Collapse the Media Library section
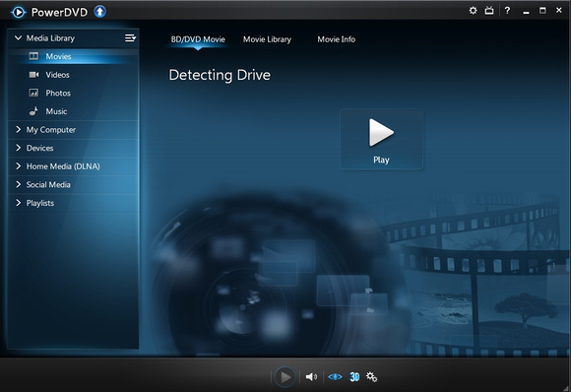 point(18,37)
